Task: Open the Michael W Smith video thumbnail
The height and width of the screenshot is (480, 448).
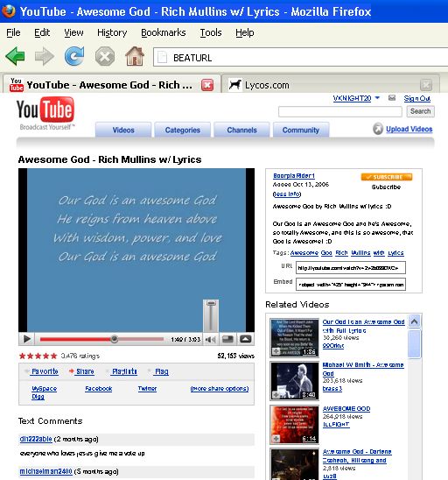Action: click(x=295, y=381)
